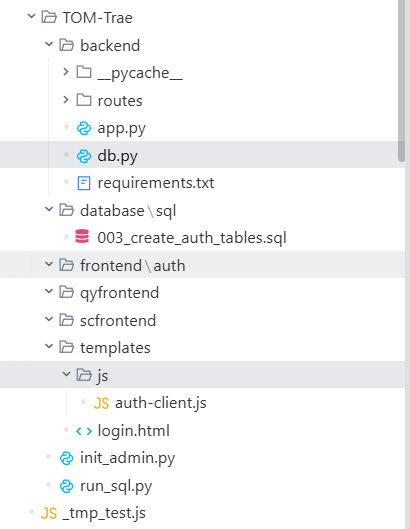The width and height of the screenshot is (410, 529).
Task: Select the frontend\auth folder
Action: (202, 265)
